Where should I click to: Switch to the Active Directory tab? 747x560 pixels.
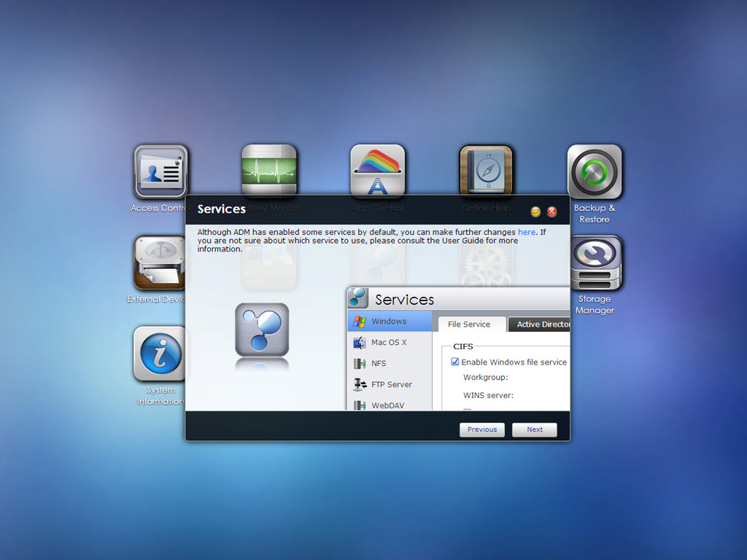pos(539,324)
